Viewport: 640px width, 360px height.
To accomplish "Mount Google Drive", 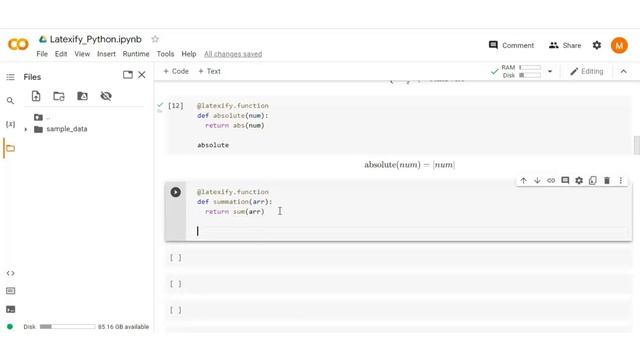I will point(82,96).
